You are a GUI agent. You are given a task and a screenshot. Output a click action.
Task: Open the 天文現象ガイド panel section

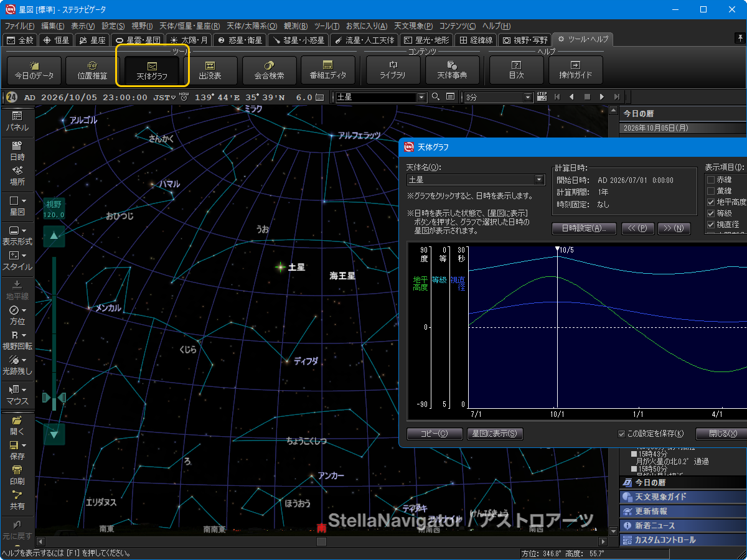(682, 497)
